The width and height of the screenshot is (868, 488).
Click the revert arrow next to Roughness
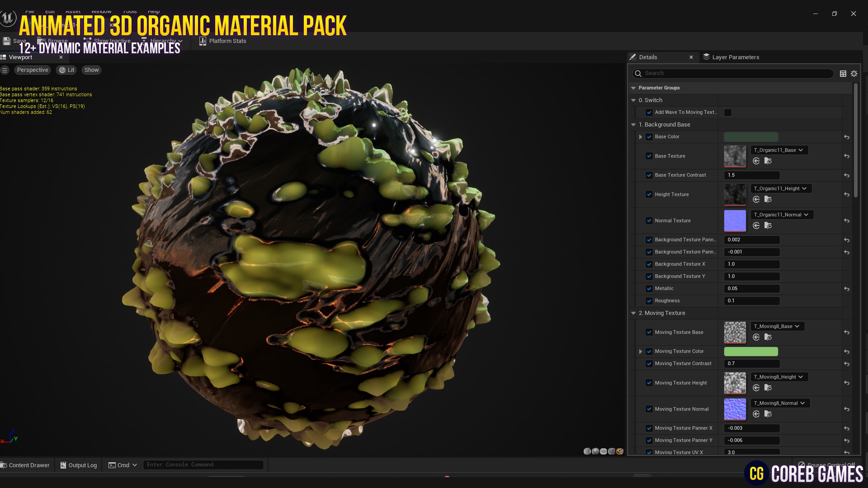click(x=846, y=300)
